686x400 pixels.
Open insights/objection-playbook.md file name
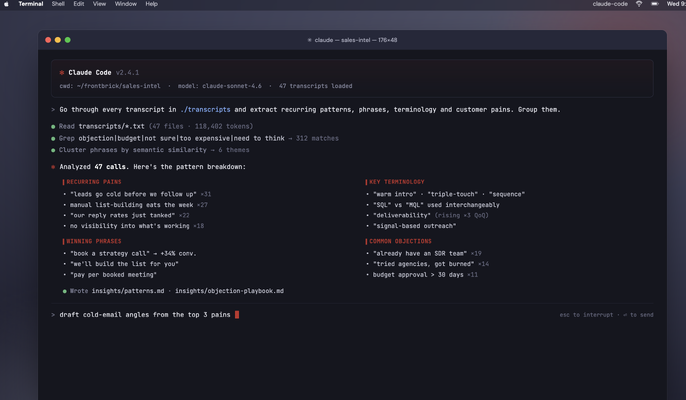click(229, 291)
